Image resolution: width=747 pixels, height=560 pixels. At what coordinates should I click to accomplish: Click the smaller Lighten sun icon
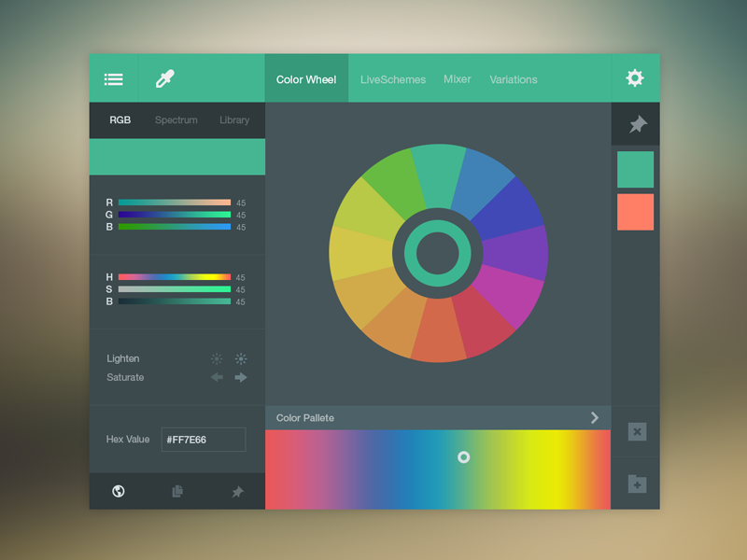[x=217, y=358]
